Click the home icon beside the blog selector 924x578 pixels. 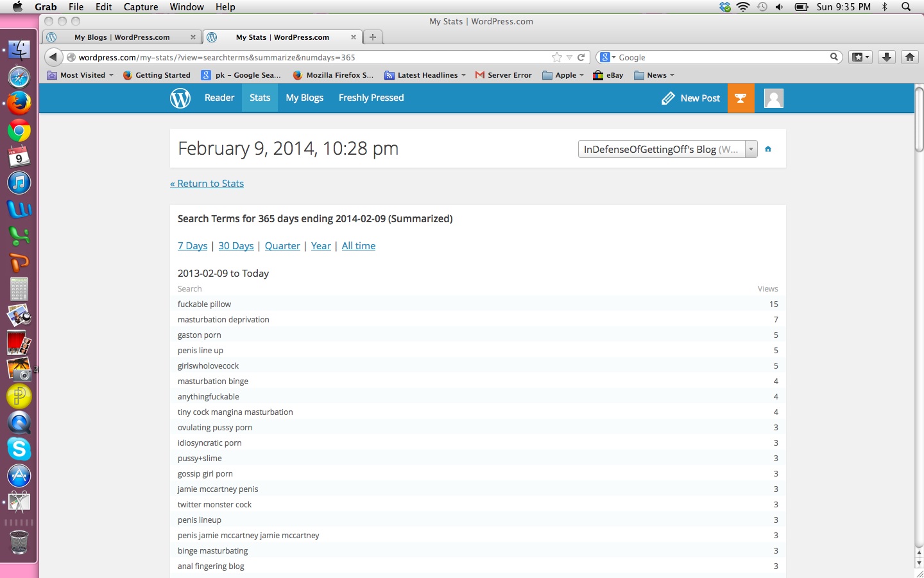(x=768, y=149)
